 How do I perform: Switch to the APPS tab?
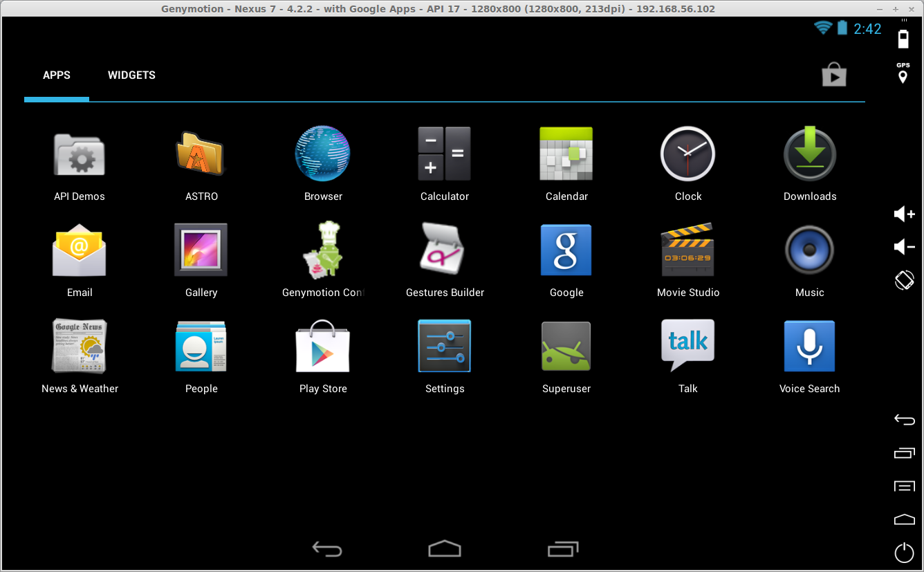(x=57, y=75)
